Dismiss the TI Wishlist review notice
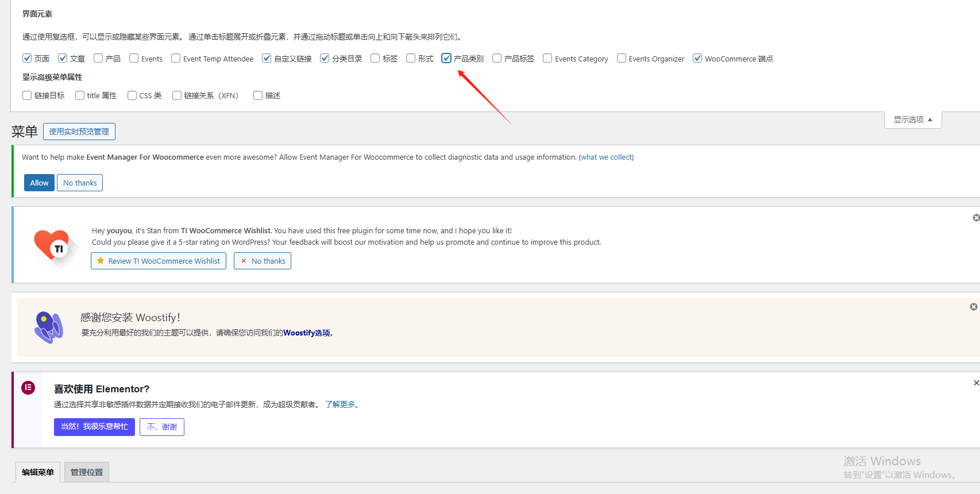The image size is (980, 494). [975, 218]
